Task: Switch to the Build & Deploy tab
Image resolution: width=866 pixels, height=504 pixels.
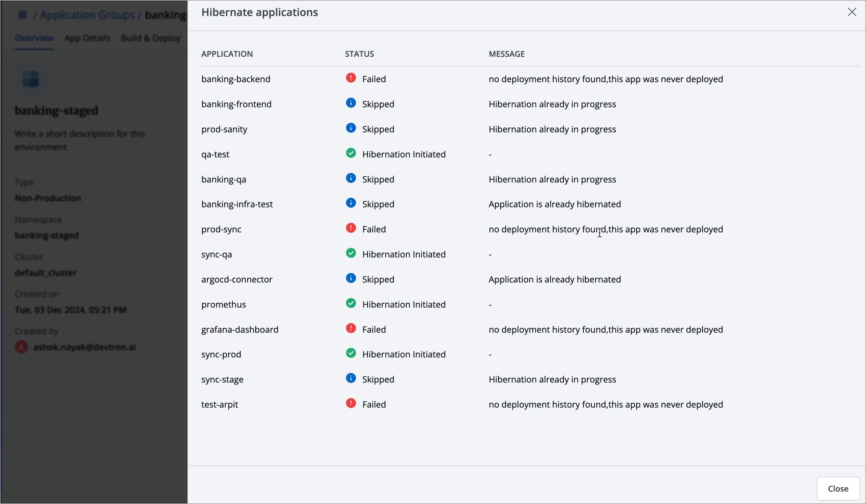Action: click(151, 38)
